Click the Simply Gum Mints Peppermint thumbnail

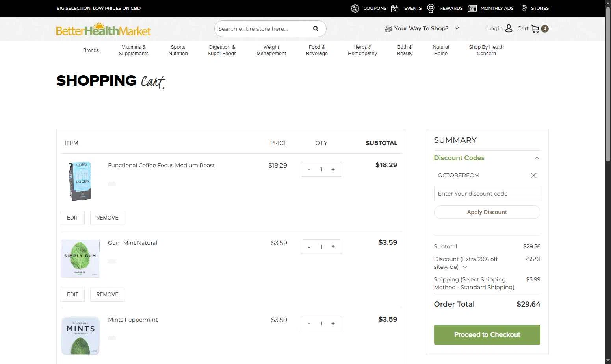coord(80,336)
